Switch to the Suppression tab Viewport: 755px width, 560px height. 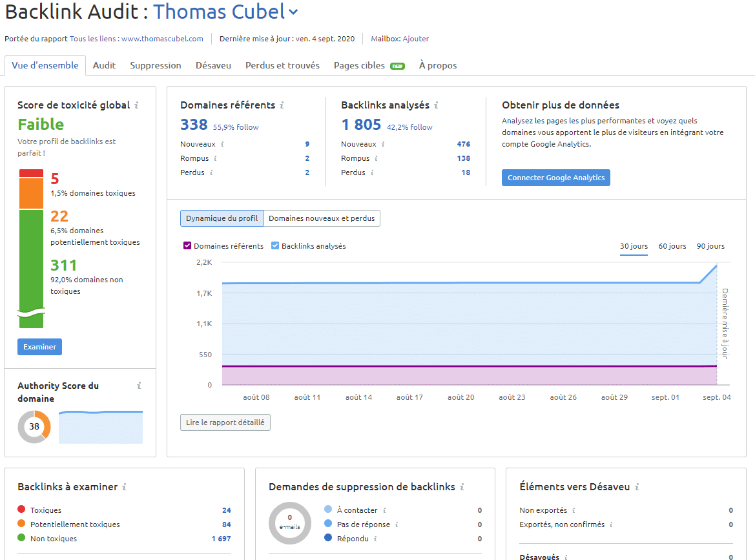(156, 65)
